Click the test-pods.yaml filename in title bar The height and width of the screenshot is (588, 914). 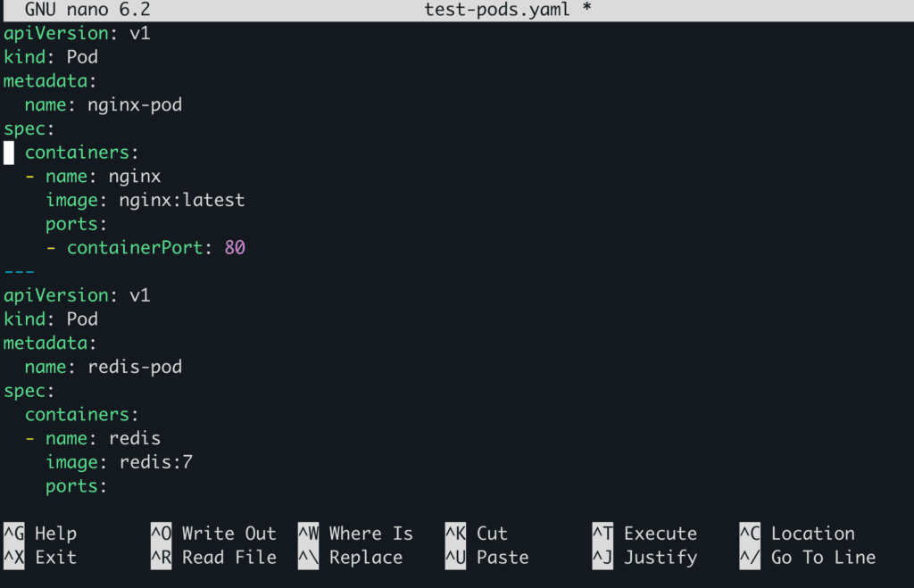click(497, 10)
